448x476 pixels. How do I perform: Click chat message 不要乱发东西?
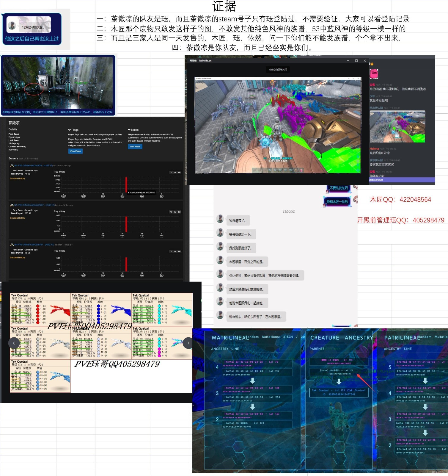pos(339,188)
